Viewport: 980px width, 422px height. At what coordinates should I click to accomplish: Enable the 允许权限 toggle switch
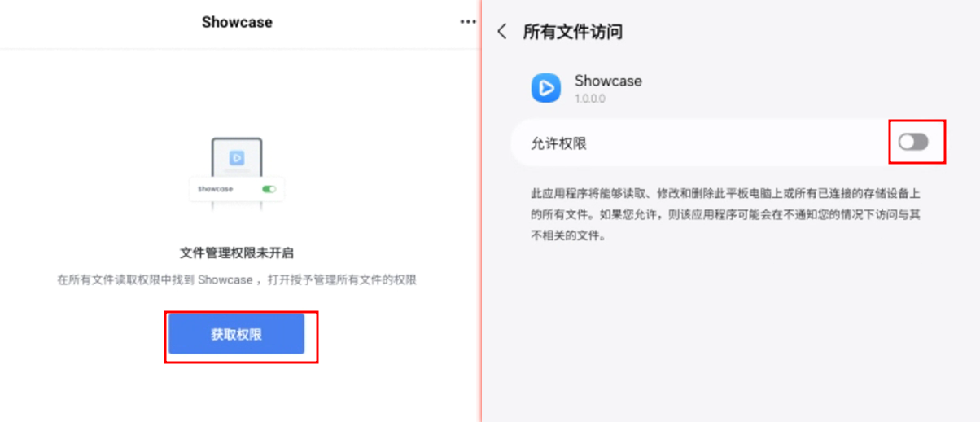point(913,143)
